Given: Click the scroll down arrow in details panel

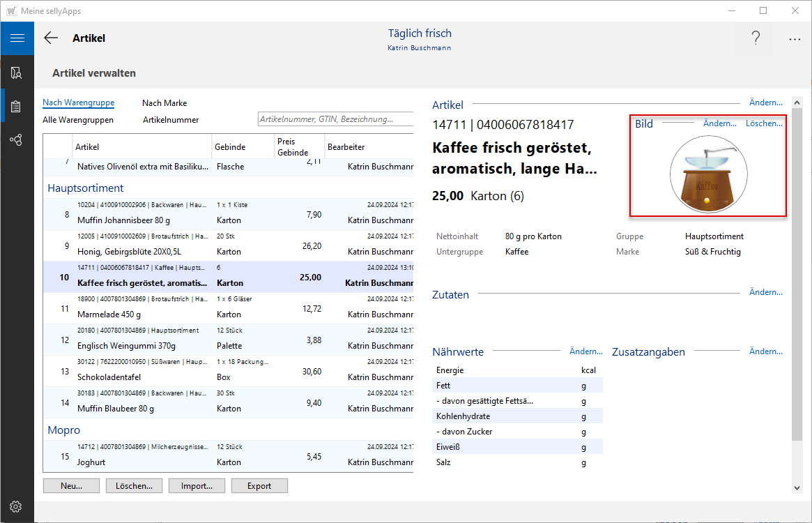Looking at the screenshot, I should [x=797, y=487].
